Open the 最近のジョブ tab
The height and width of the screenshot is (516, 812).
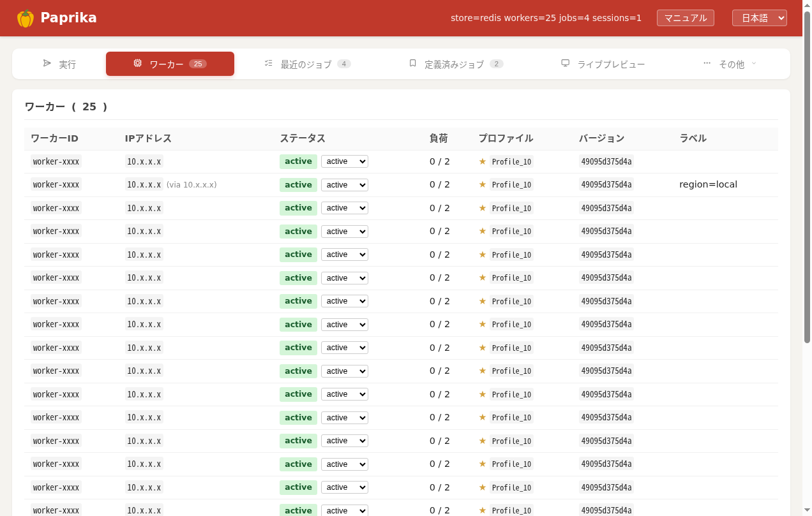308,64
